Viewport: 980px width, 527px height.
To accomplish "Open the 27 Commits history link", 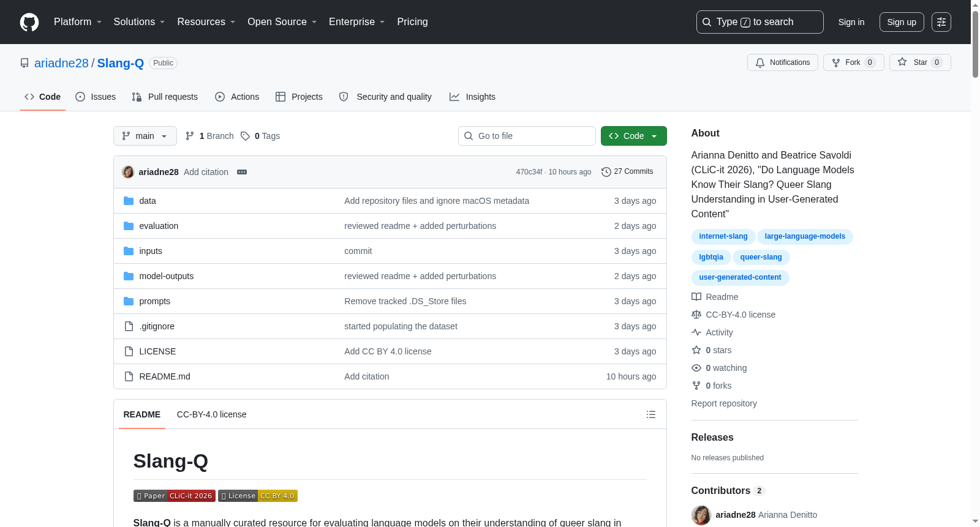I will click(627, 172).
